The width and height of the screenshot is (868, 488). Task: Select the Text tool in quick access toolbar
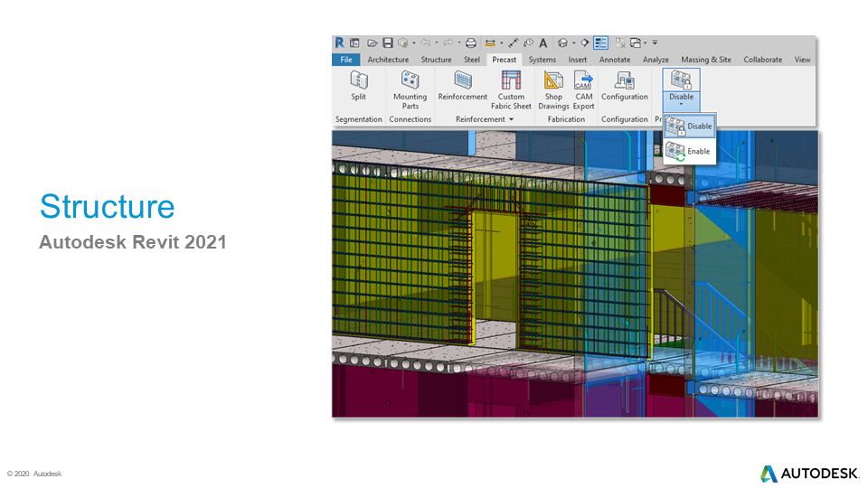point(542,42)
